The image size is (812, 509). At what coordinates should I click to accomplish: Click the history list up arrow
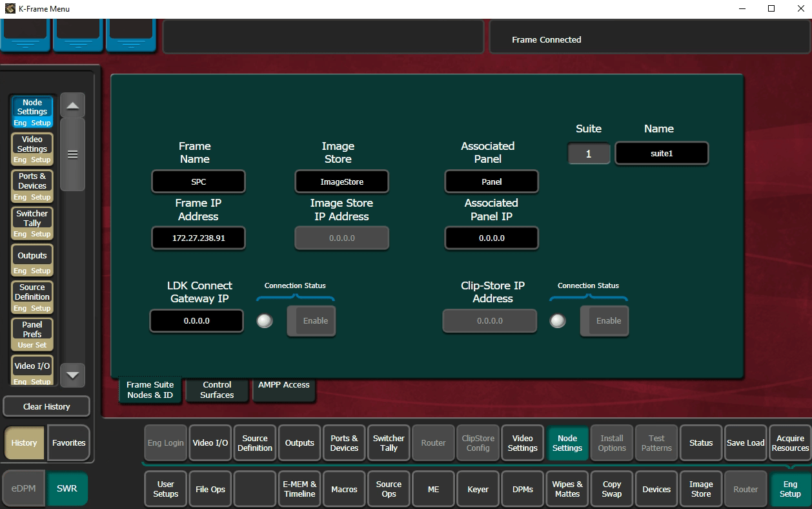(72, 105)
